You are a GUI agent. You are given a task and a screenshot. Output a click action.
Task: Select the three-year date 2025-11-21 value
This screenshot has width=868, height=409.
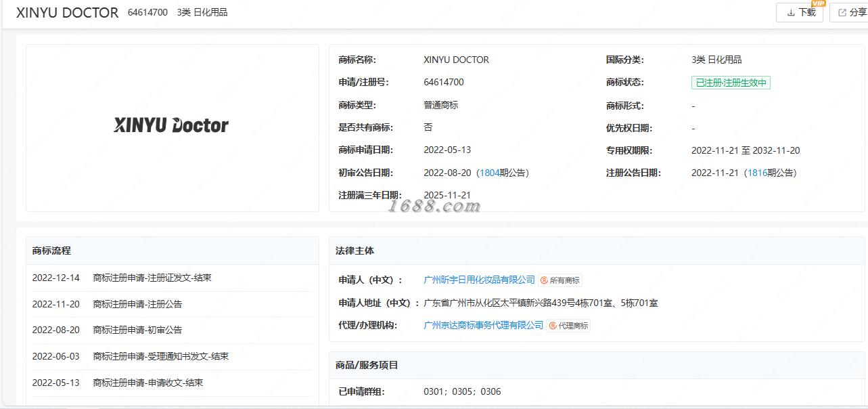pos(447,195)
